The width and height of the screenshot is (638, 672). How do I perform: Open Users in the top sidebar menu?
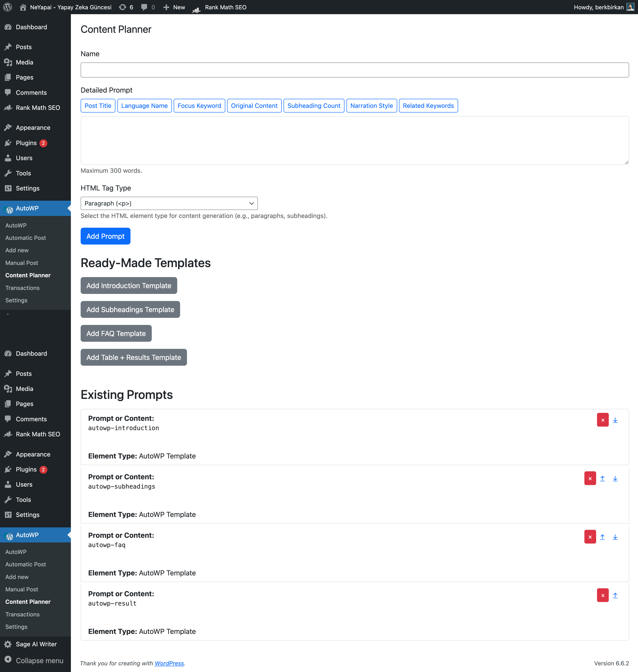pos(35,158)
